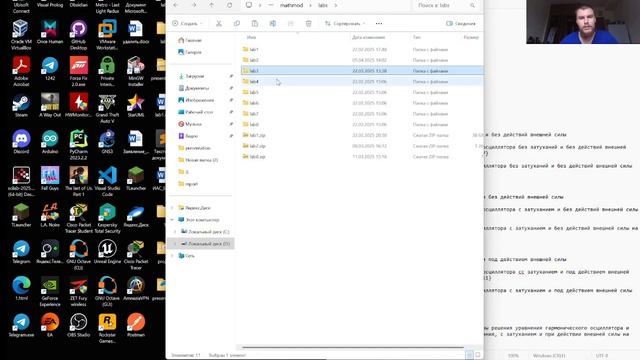Launch Unreal Engine shortcut
640x360 pixels.
[107, 252]
